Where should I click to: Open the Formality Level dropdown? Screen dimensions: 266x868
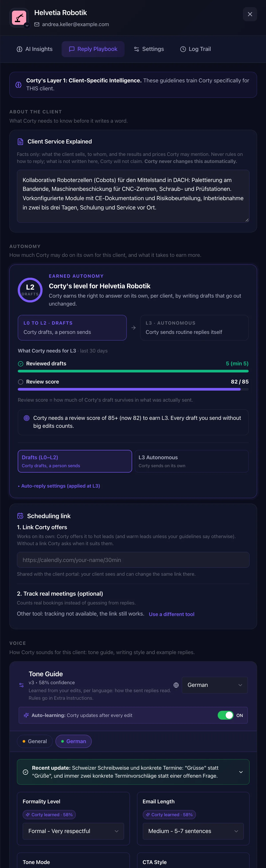(x=73, y=831)
